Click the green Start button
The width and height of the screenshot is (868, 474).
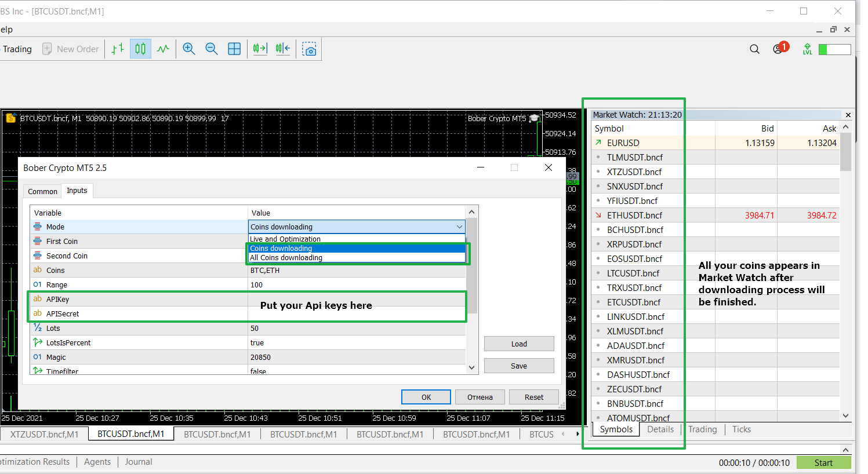pyautogui.click(x=823, y=462)
